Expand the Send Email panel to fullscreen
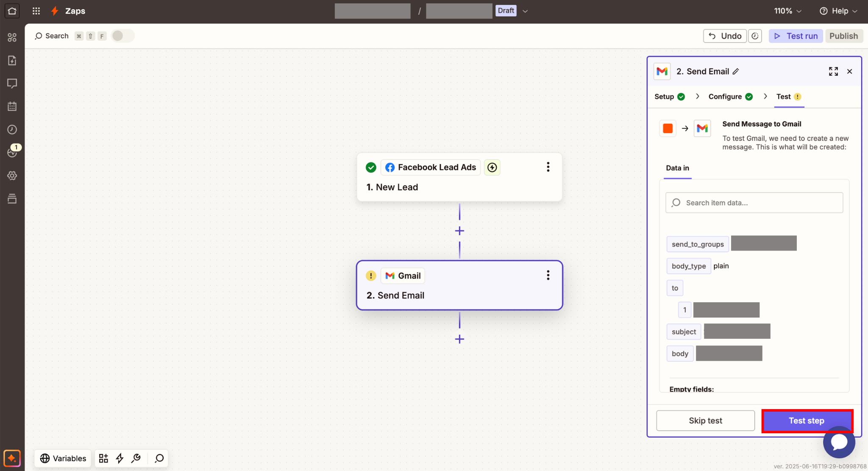 click(833, 71)
